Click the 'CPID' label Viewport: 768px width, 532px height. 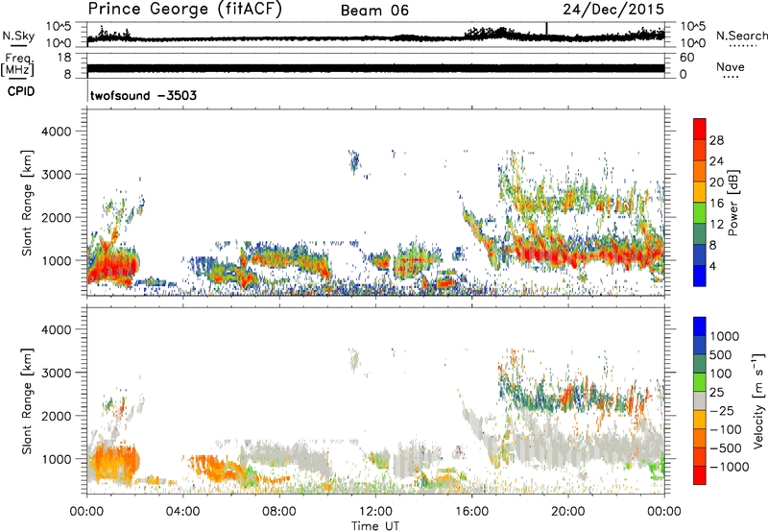(x=21, y=91)
